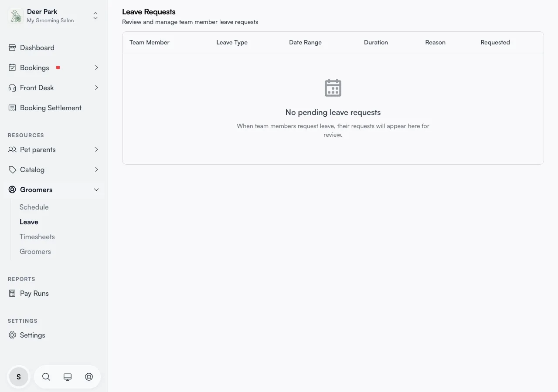Click the empty-state calendar icon

[x=333, y=88]
